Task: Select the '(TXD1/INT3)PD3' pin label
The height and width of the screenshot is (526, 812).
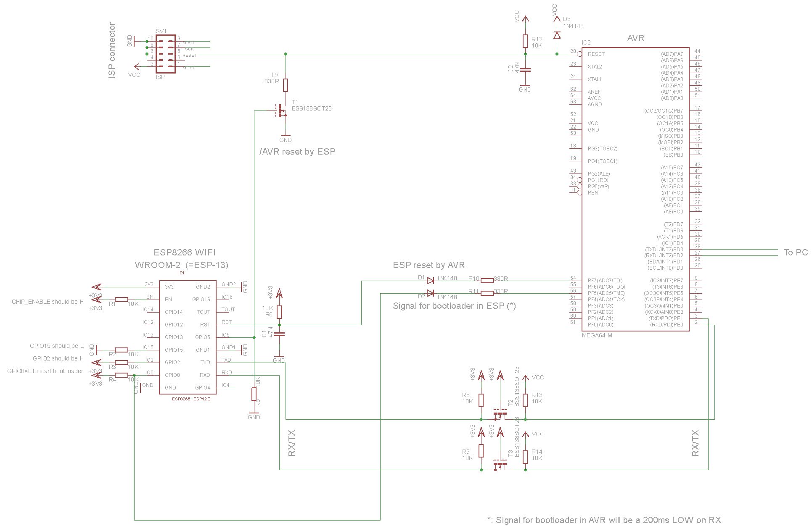Action: click(664, 250)
